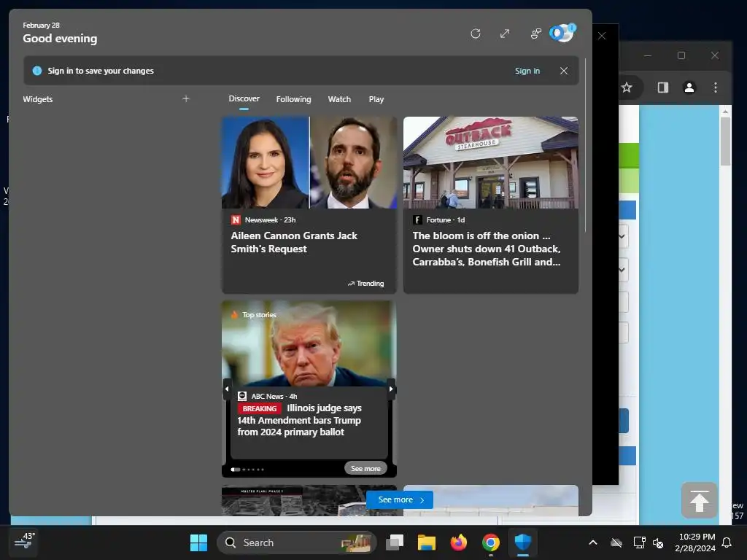
Task: Open the Outback Steakhouse story image
Action: tap(491, 163)
